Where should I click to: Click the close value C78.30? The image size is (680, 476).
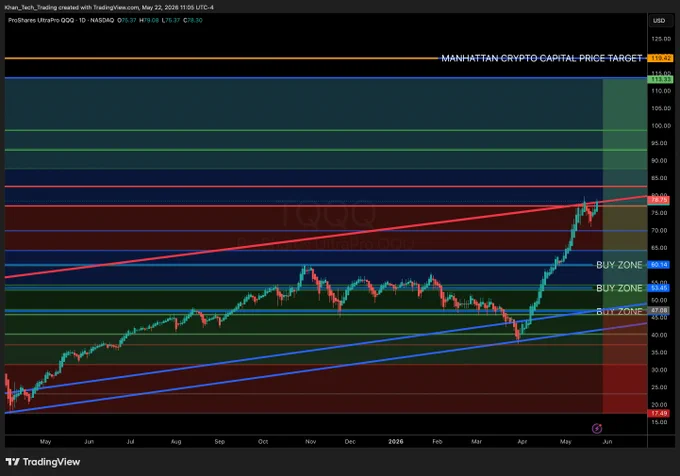pyautogui.click(x=193, y=20)
